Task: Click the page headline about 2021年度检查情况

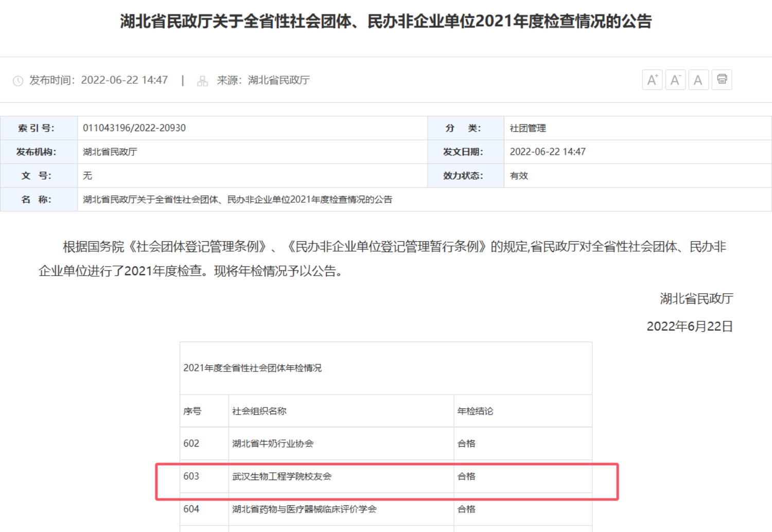Action: point(385,22)
